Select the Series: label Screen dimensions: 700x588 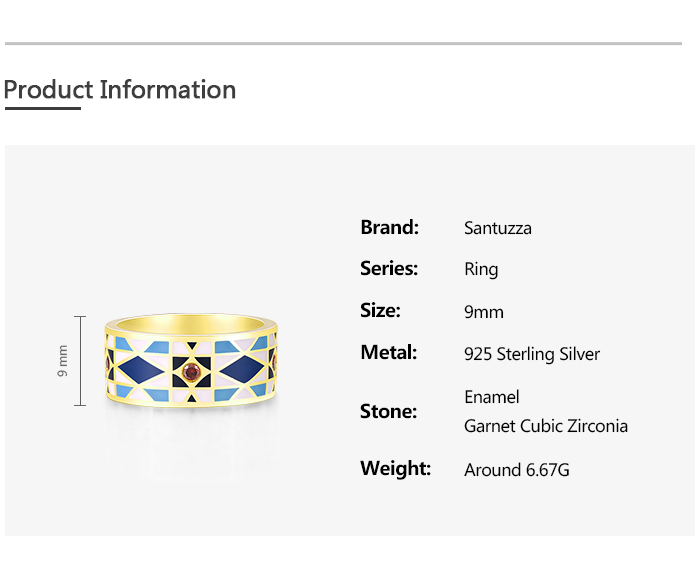coord(389,268)
